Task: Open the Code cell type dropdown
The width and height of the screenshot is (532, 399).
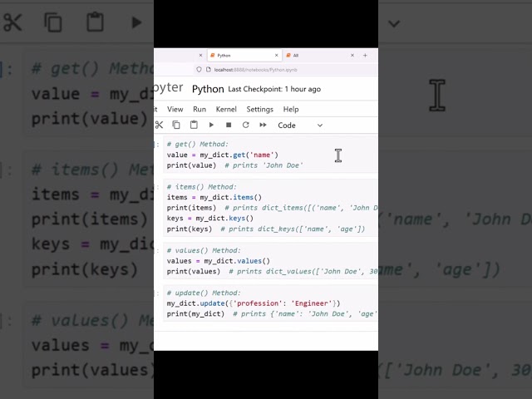Action: coord(300,126)
